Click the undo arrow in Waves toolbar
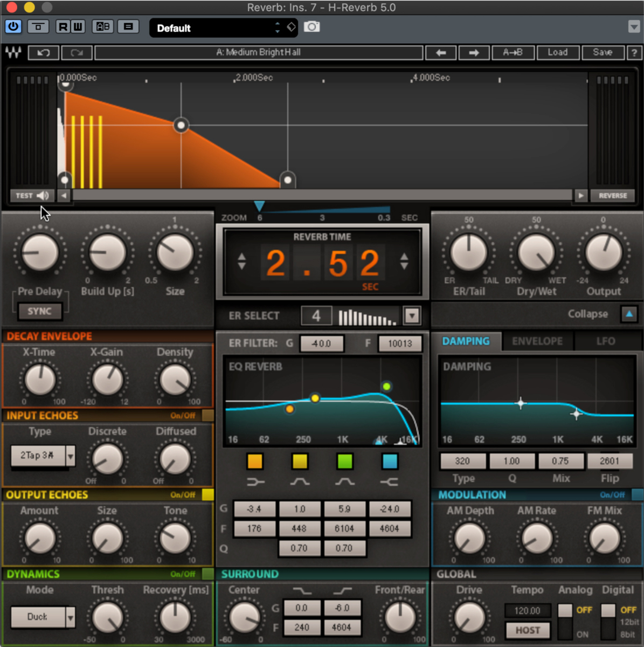This screenshot has height=647, width=644. (43, 53)
